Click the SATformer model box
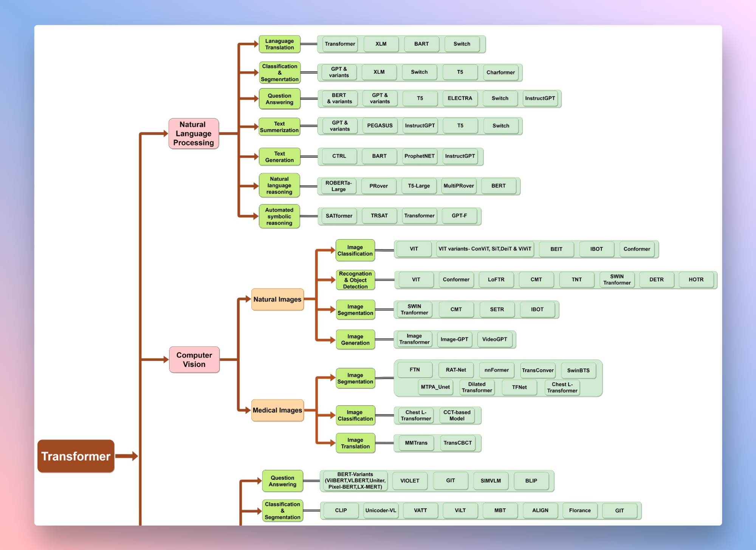Image resolution: width=756 pixels, height=550 pixels. 339,216
